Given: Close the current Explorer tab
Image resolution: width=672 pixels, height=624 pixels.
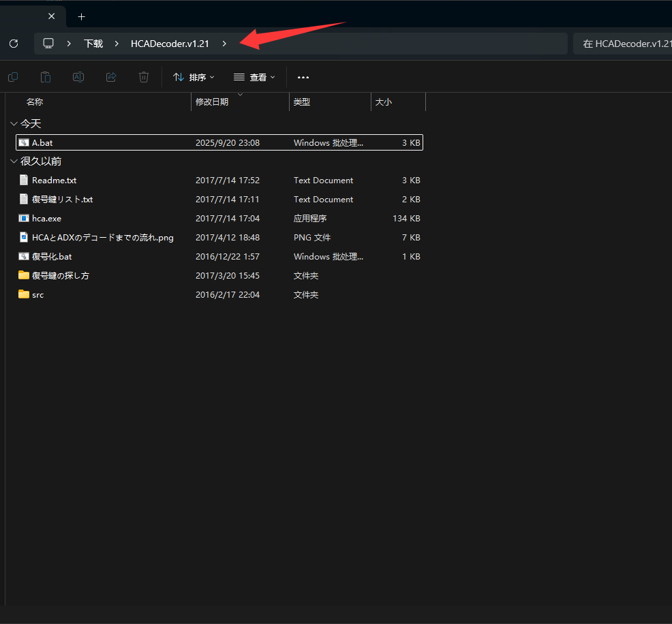Looking at the screenshot, I should coord(51,16).
